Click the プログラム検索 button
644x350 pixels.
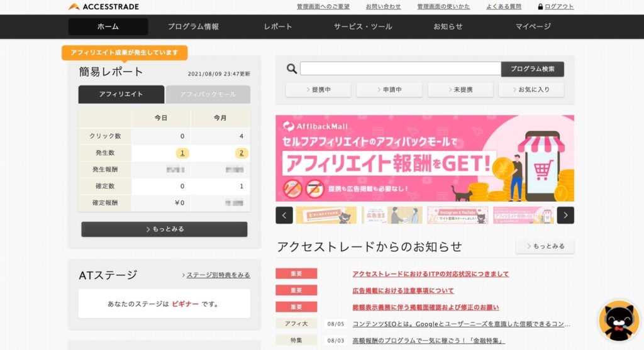pos(532,69)
